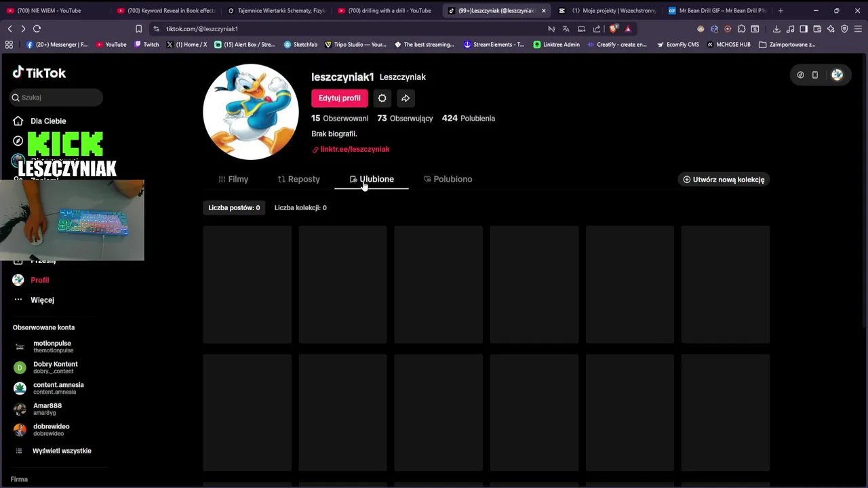Open Messenger bookmark
Image resolution: width=868 pixels, height=488 pixels.
pos(56,45)
